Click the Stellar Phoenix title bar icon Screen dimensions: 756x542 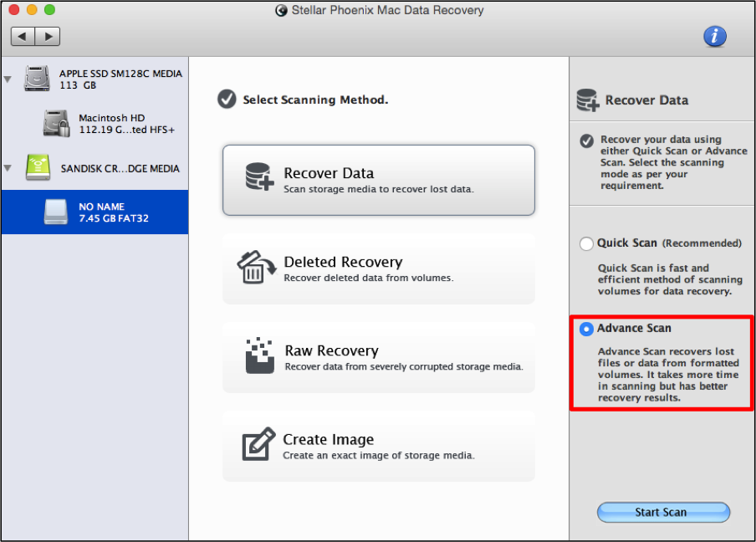(281, 10)
